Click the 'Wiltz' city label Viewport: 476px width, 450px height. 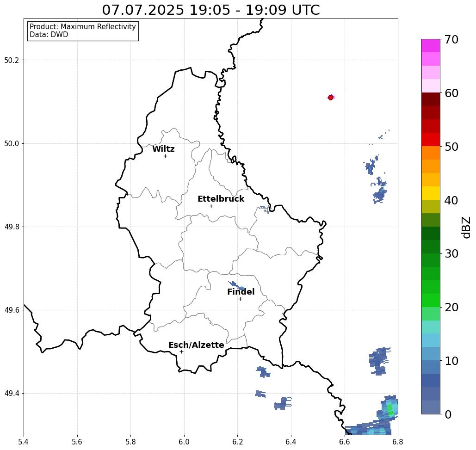pos(163,149)
